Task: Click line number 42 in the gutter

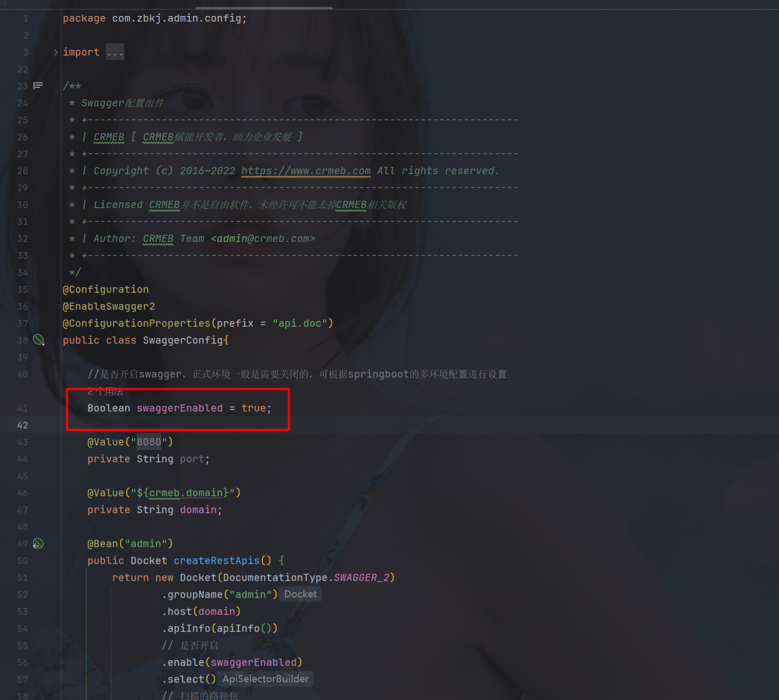Action: 23,425
